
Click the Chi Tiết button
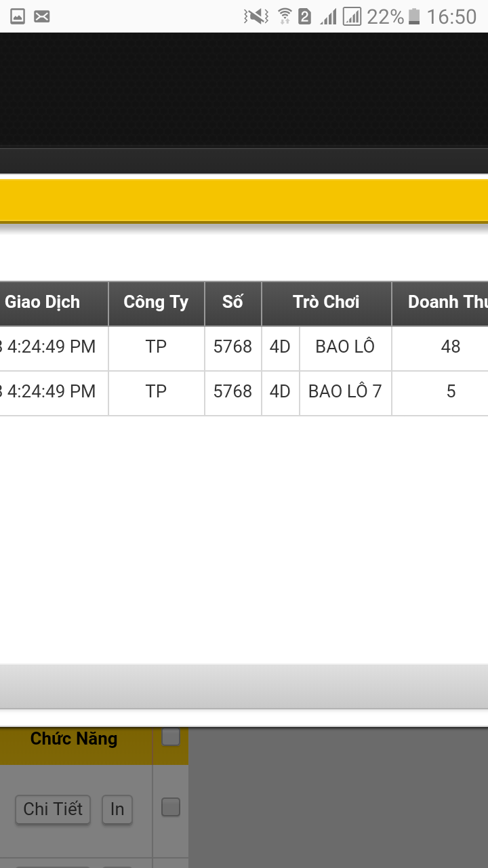tap(53, 809)
